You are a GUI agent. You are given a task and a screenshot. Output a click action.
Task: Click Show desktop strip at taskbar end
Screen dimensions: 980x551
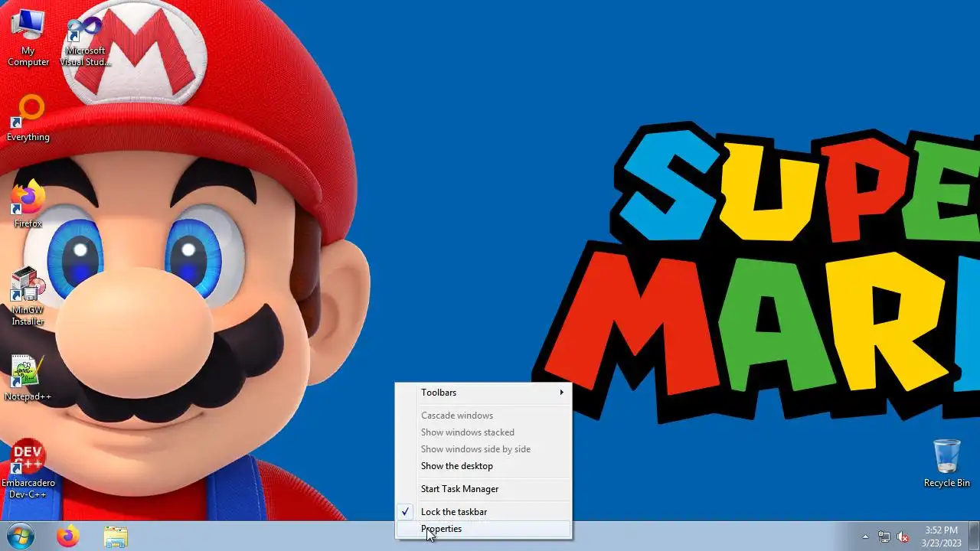pyautogui.click(x=974, y=536)
